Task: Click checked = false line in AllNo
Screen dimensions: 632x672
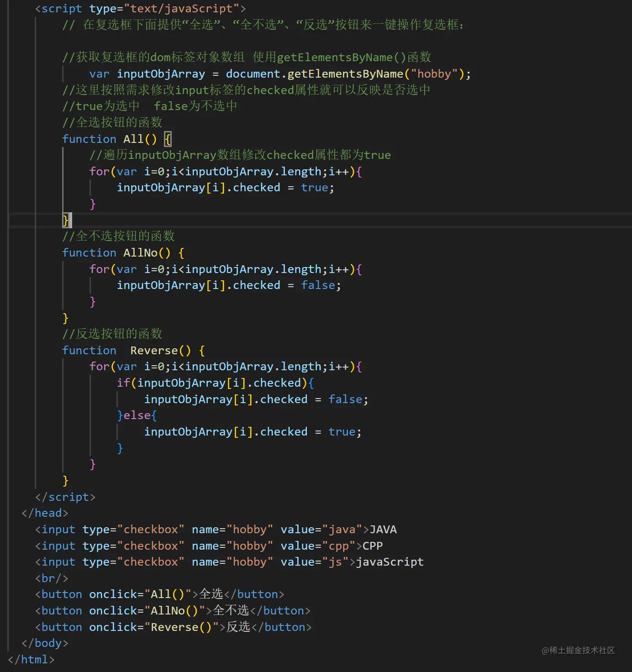Action: click(229, 285)
